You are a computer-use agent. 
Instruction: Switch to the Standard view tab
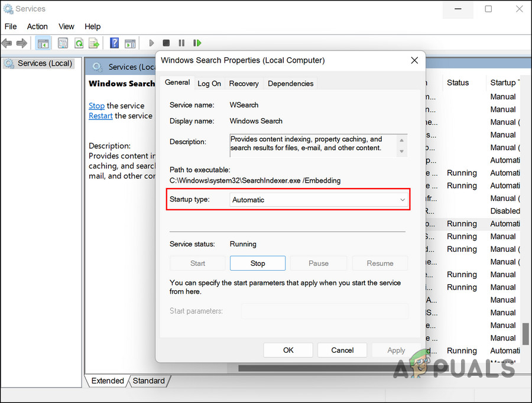(x=148, y=381)
